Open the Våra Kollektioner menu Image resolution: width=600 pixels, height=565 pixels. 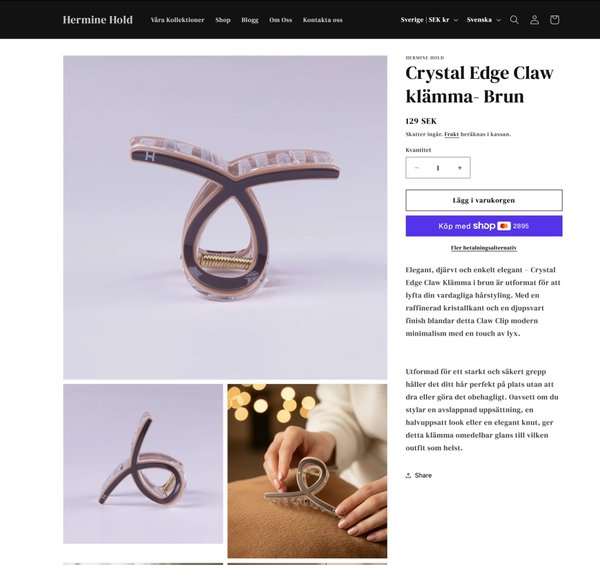(x=178, y=20)
